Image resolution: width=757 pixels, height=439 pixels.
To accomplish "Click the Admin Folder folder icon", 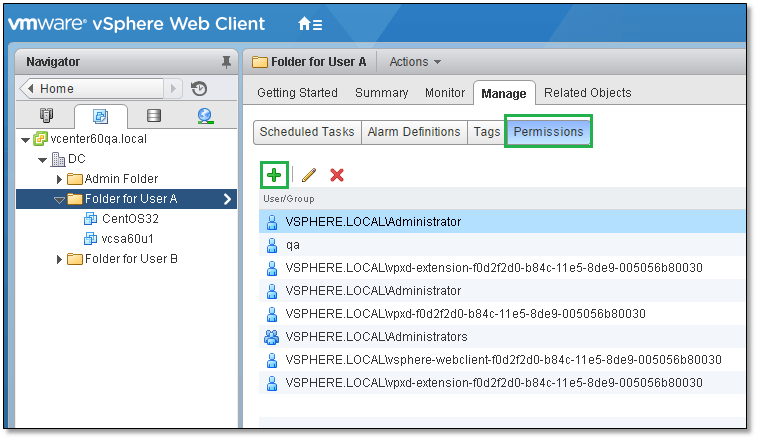I will pyautogui.click(x=75, y=179).
